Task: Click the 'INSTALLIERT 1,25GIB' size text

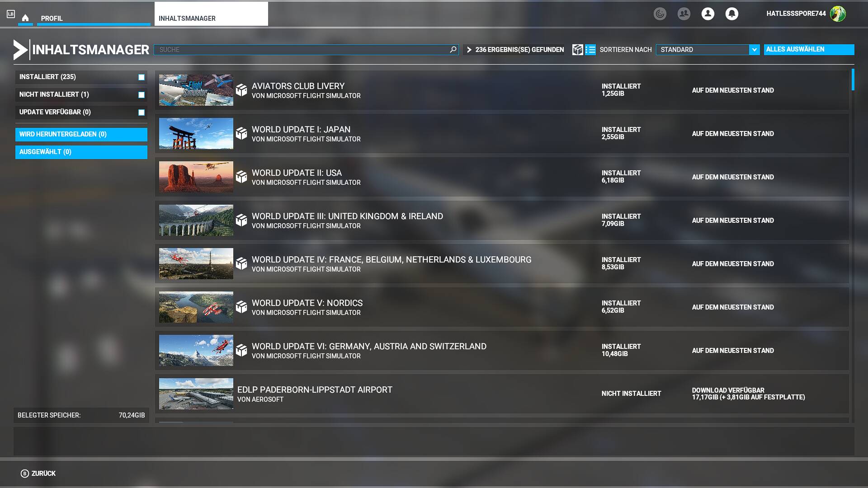Action: coord(621,90)
